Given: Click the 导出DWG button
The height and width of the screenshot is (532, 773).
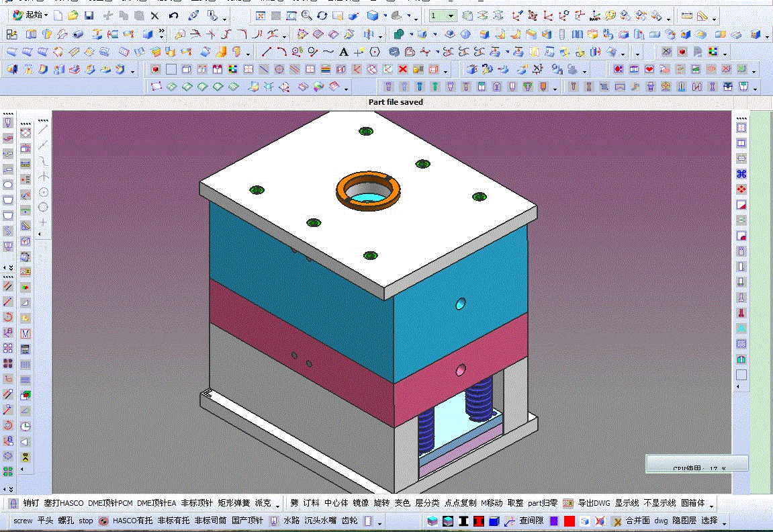Looking at the screenshot, I should [594, 503].
